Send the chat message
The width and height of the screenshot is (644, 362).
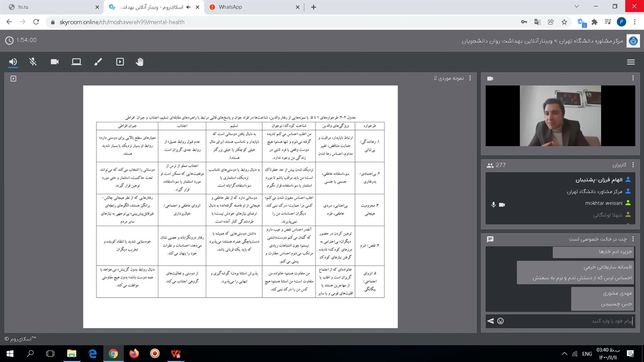click(491, 321)
